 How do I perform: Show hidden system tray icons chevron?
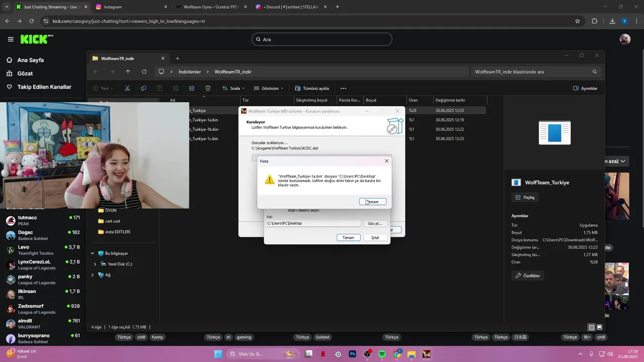(x=581, y=354)
